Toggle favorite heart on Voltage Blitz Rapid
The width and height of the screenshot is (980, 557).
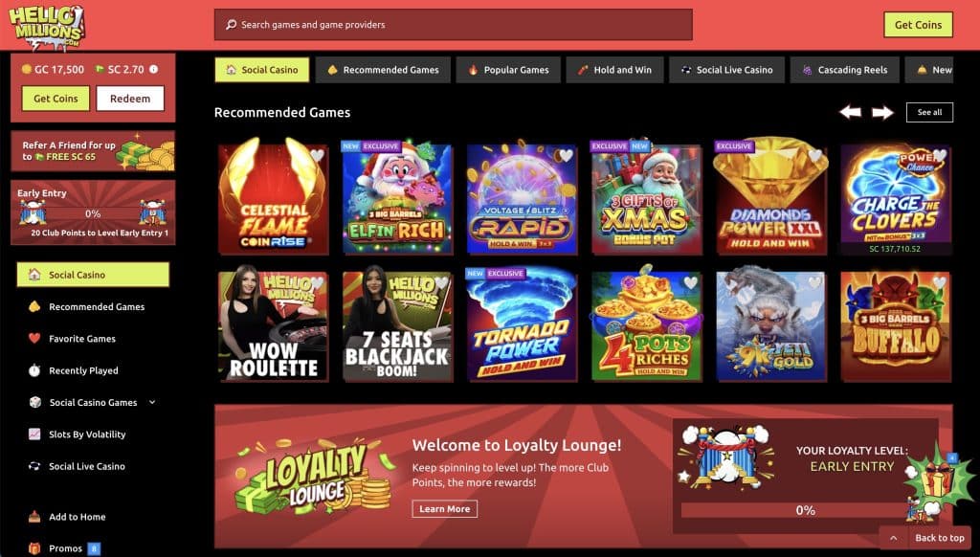click(567, 155)
